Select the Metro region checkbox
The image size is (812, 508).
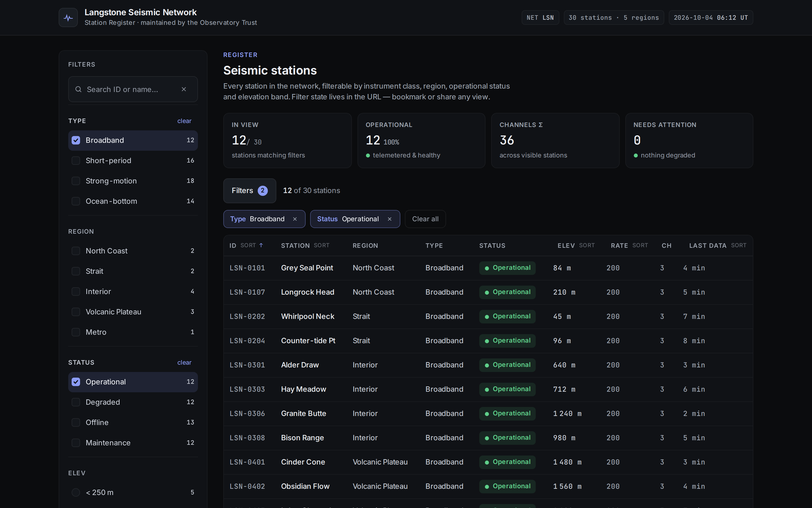click(x=76, y=332)
